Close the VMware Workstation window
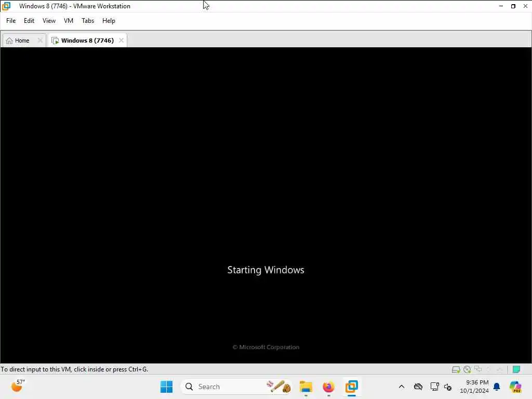The height and width of the screenshot is (399, 532). [x=525, y=6]
